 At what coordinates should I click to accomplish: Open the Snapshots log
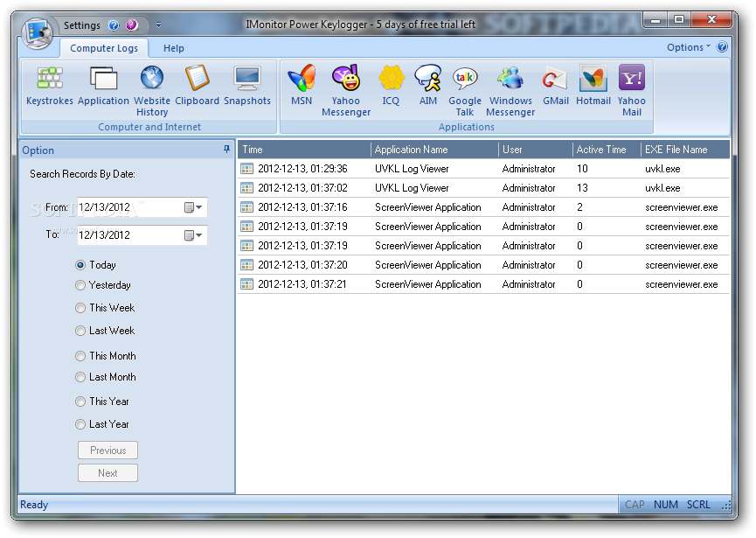tap(246, 86)
